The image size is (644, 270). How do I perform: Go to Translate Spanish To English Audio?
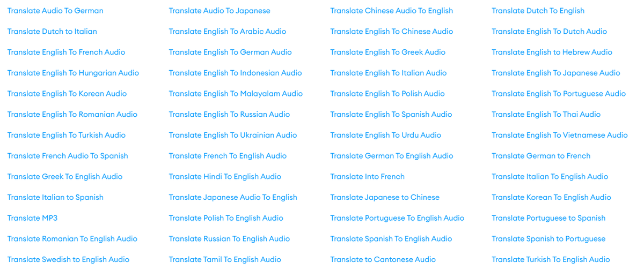coord(391,239)
